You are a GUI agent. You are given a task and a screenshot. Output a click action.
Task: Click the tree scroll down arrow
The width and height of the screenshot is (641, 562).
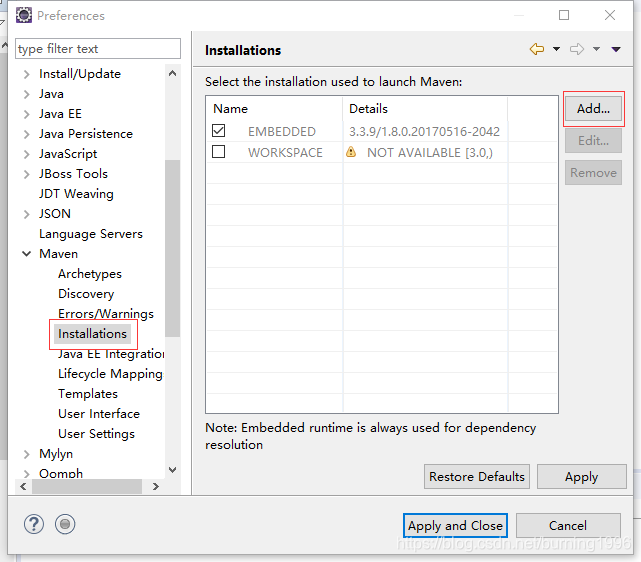[173, 470]
